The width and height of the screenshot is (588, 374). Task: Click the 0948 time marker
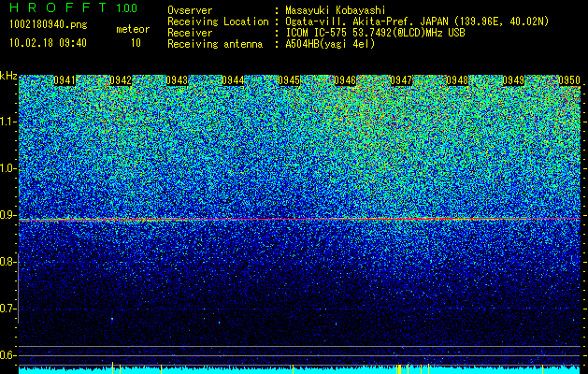(457, 80)
